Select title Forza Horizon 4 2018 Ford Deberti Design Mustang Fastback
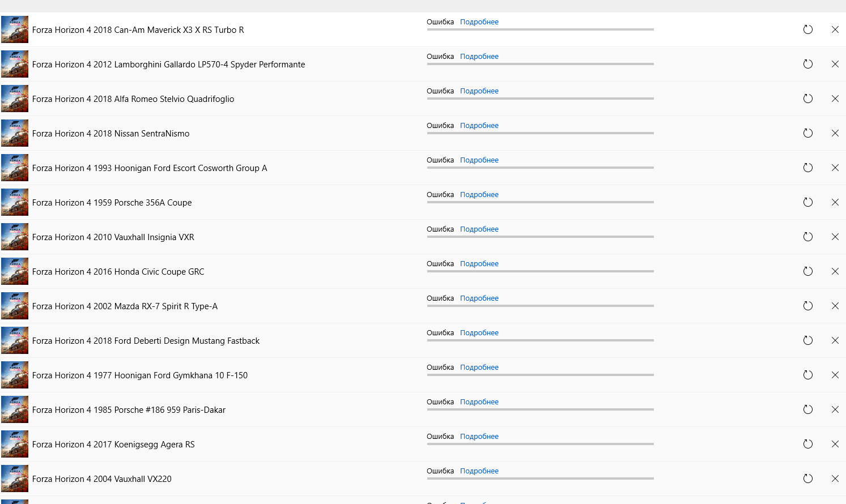The width and height of the screenshot is (846, 504). coord(146,341)
